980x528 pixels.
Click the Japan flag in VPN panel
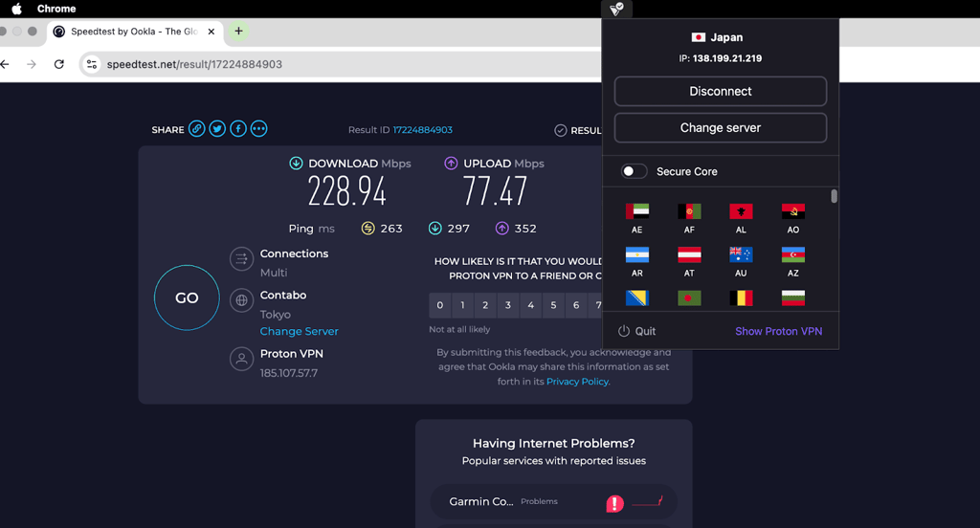point(698,37)
